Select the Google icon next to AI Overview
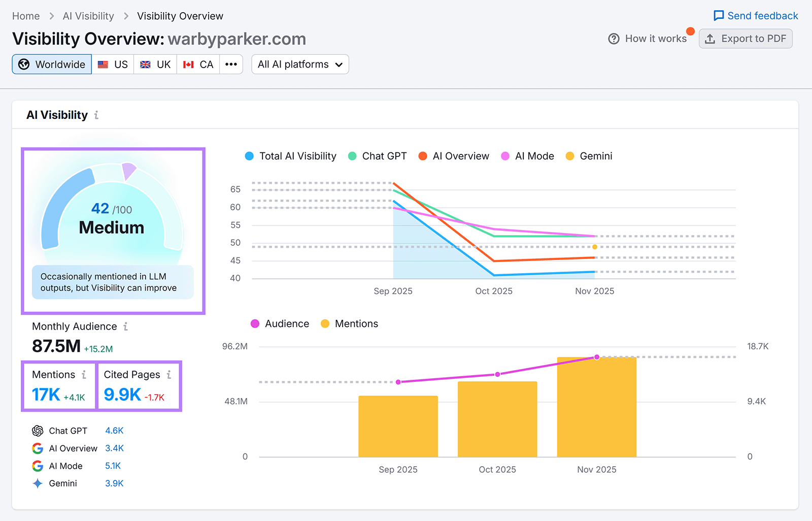 tap(37, 448)
